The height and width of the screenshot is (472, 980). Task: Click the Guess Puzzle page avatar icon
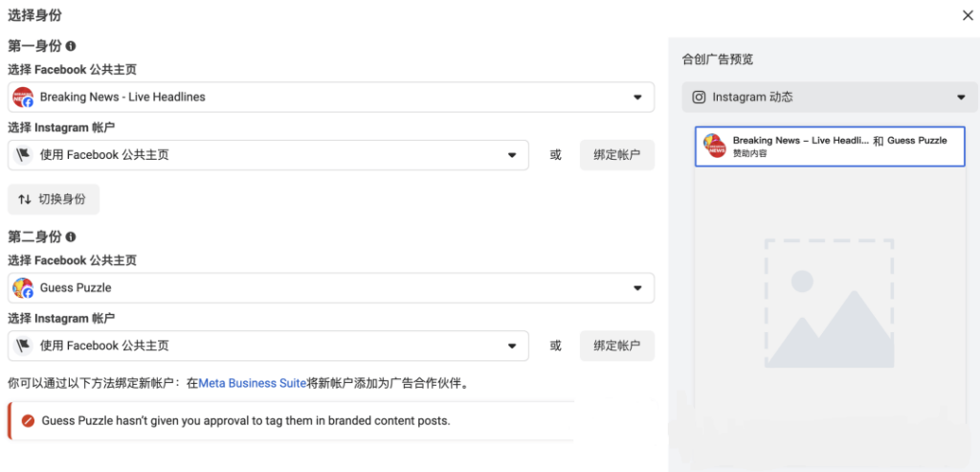pyautogui.click(x=23, y=287)
